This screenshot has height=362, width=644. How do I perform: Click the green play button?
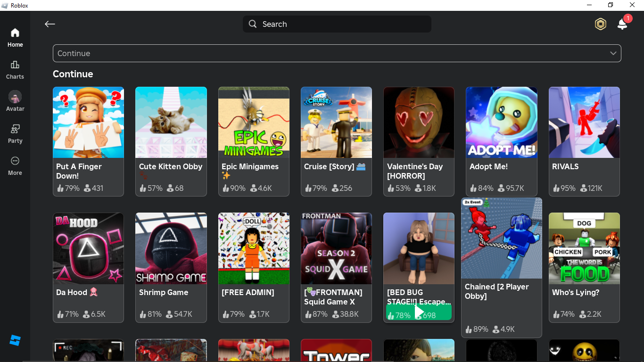coord(419,312)
